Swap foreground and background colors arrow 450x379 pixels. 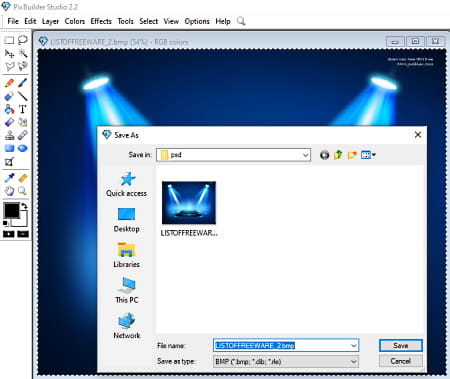[24, 206]
